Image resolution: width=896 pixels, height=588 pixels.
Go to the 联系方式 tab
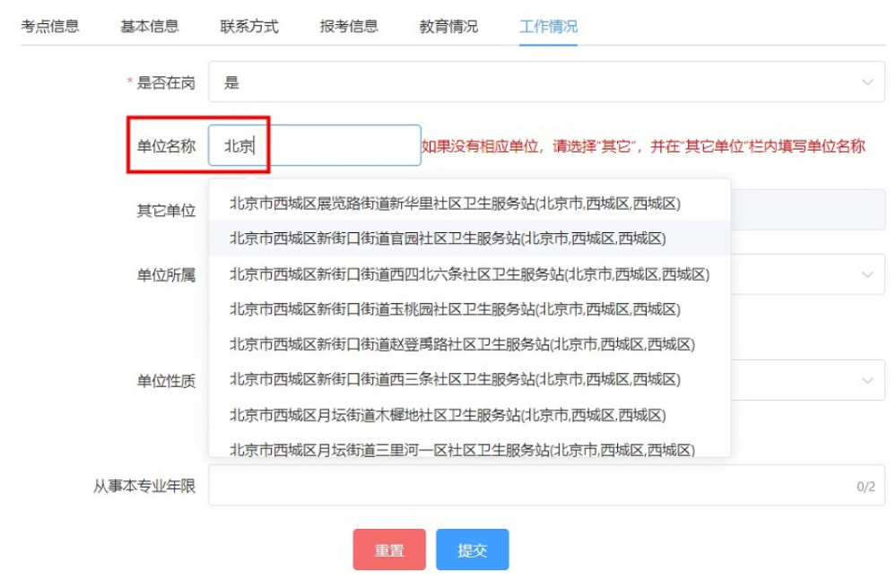[x=249, y=26]
